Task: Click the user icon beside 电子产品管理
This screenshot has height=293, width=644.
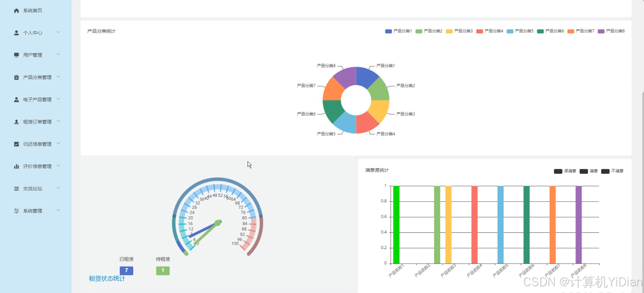Action: [x=16, y=100]
